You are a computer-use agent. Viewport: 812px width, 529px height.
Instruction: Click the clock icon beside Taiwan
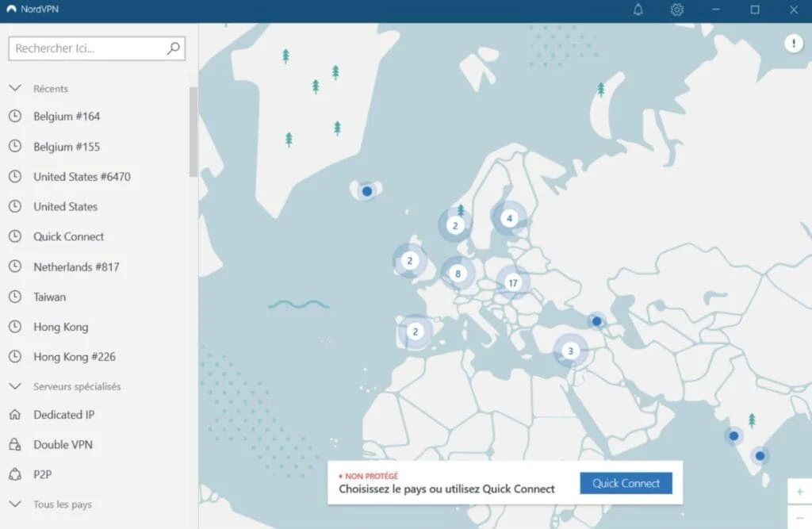click(x=15, y=297)
